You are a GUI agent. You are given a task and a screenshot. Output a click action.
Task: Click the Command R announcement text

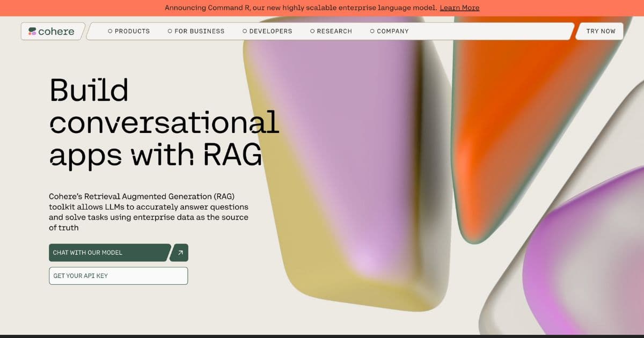coord(301,8)
